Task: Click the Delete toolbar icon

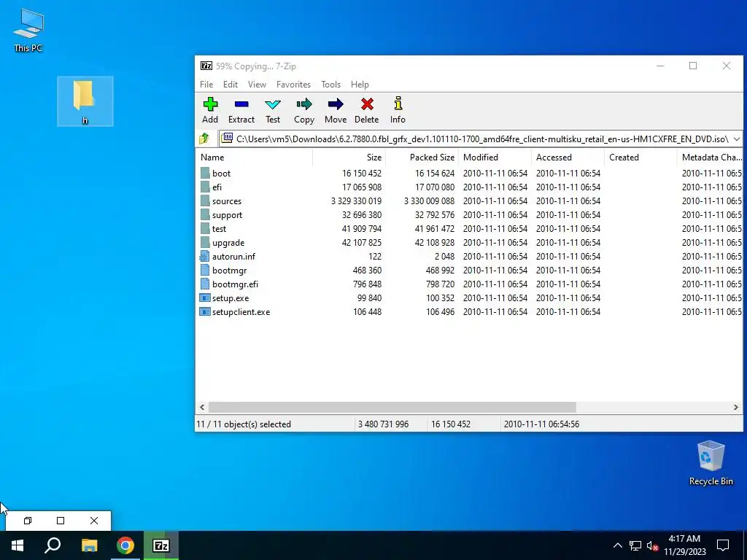Action: pos(367,104)
